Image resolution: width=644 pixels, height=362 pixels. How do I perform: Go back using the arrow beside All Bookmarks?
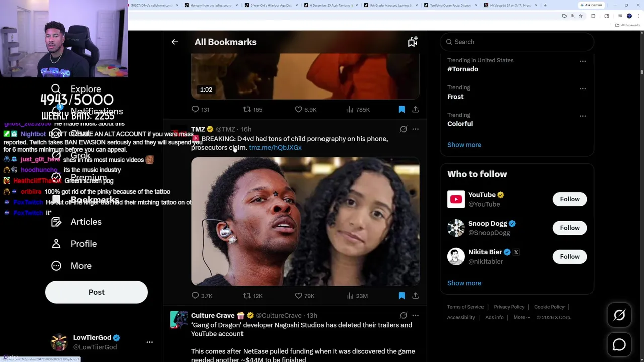175,42
